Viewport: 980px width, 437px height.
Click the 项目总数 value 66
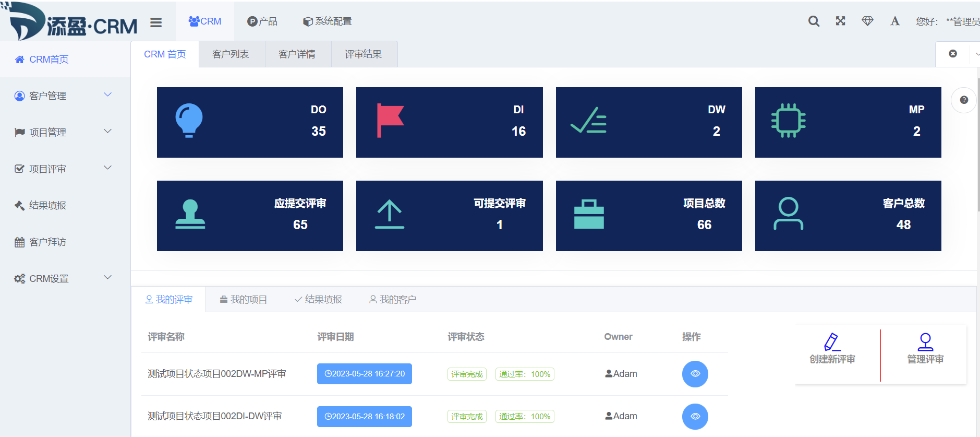pyautogui.click(x=704, y=225)
